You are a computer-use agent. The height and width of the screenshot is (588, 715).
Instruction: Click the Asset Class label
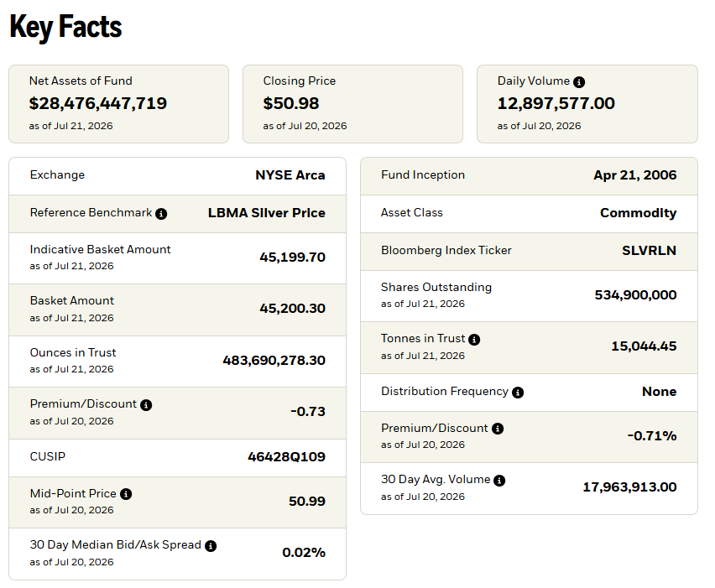coord(412,213)
